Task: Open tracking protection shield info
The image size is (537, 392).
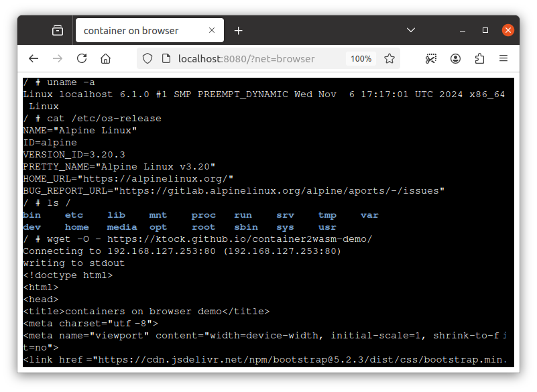Action: click(x=147, y=58)
